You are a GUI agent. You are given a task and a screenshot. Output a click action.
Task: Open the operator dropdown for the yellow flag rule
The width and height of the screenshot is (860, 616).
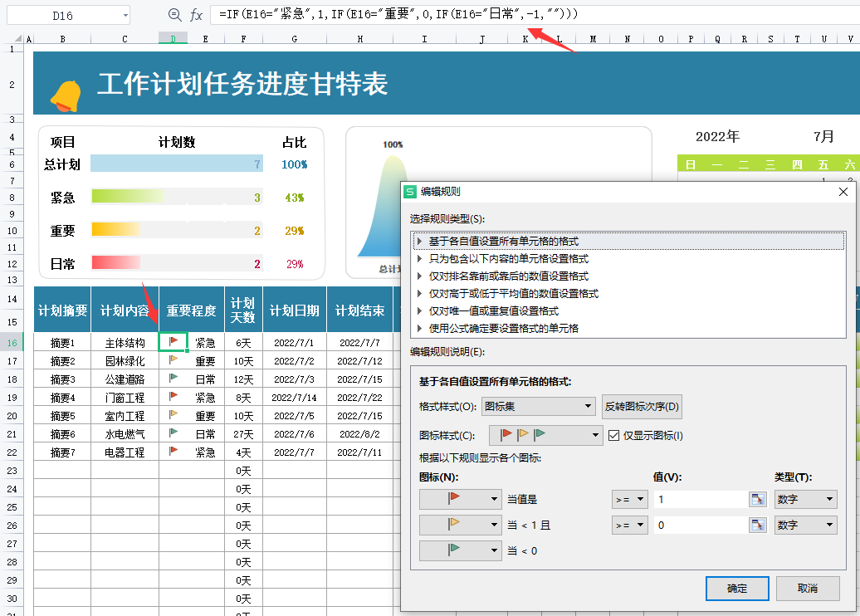click(x=629, y=525)
